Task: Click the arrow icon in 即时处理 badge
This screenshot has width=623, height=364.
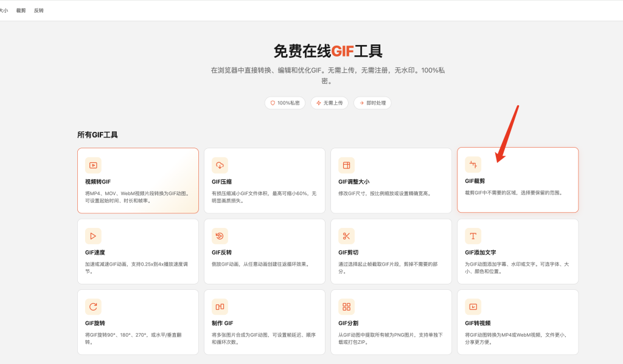Action: 361,103
